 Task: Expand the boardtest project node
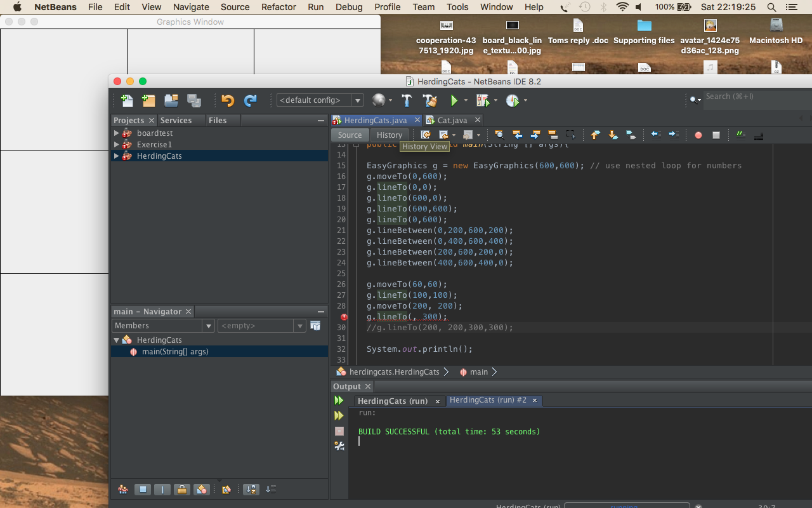pyautogui.click(x=116, y=133)
